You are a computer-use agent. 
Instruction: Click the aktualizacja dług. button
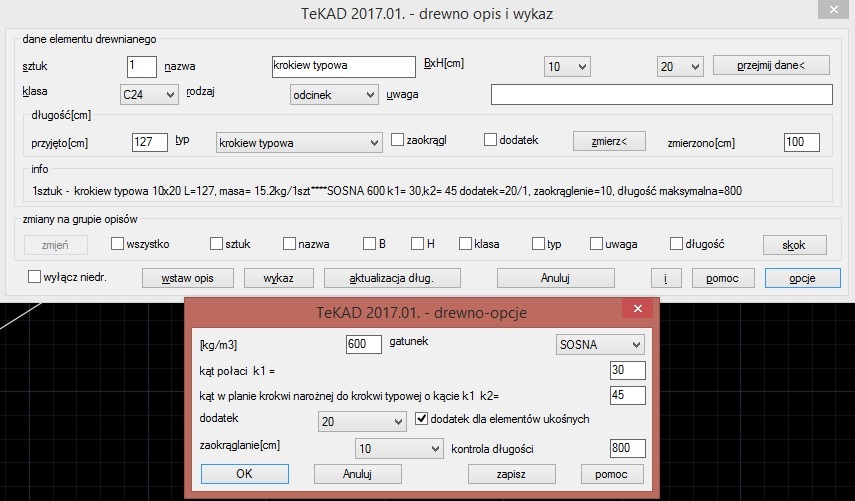pos(392,278)
